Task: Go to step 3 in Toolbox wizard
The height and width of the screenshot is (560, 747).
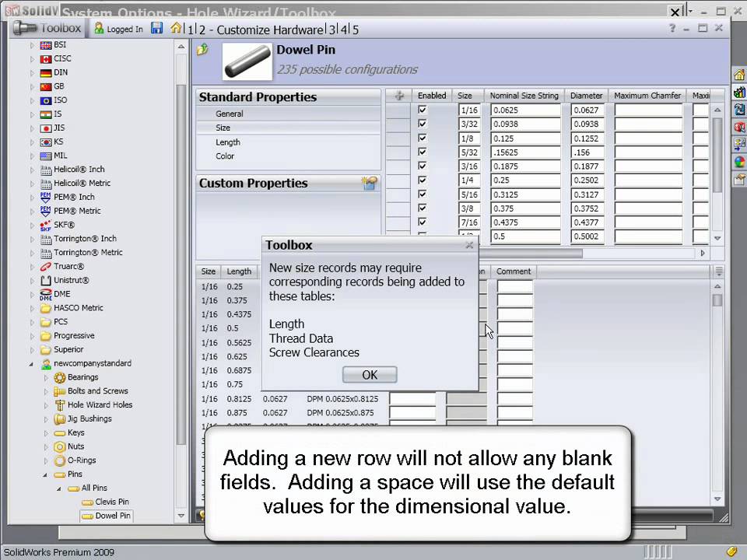Action: [x=332, y=30]
